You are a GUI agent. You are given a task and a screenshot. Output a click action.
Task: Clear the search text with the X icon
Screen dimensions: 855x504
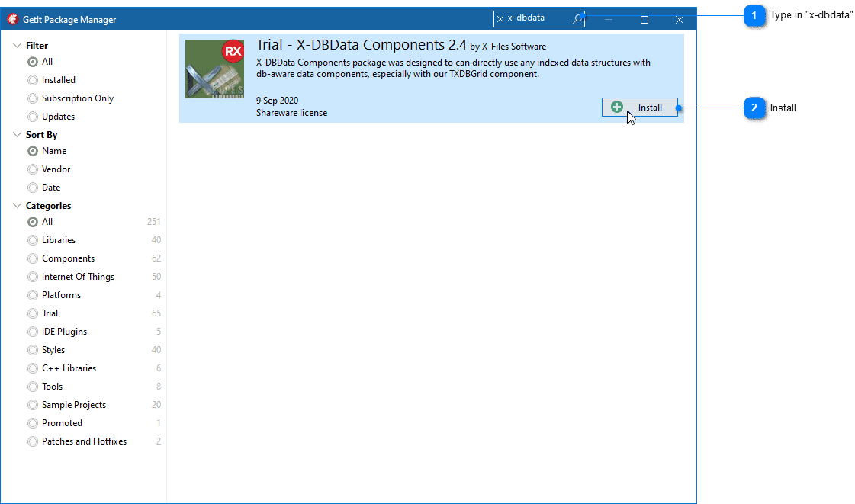pyautogui.click(x=500, y=19)
